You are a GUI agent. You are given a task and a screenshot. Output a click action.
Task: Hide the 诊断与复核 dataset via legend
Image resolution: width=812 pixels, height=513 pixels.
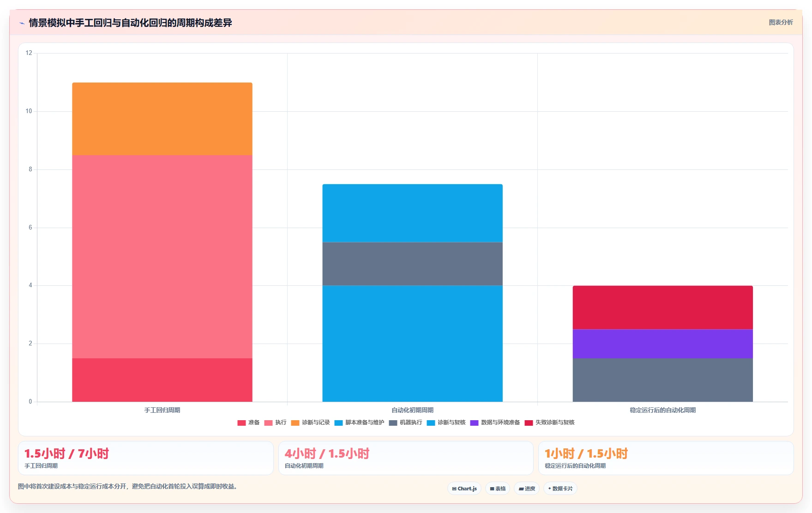(x=446, y=422)
